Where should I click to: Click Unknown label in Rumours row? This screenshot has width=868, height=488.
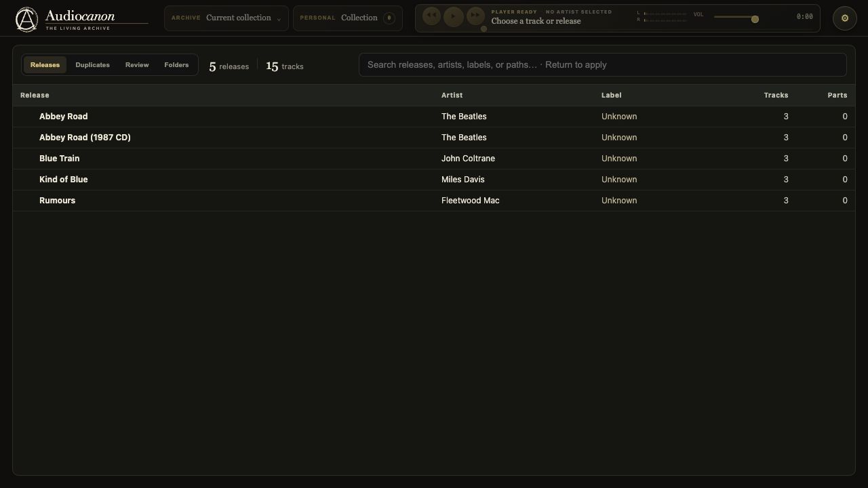click(x=619, y=201)
